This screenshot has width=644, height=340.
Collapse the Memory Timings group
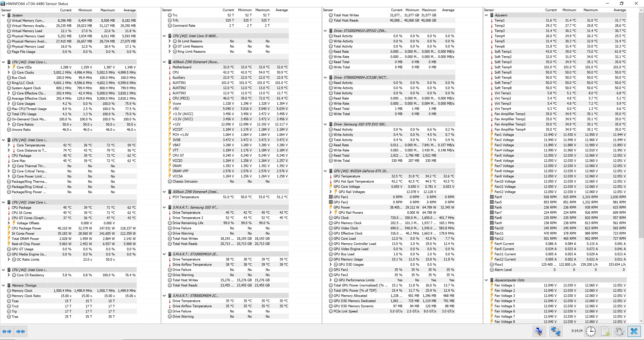coord(3,285)
